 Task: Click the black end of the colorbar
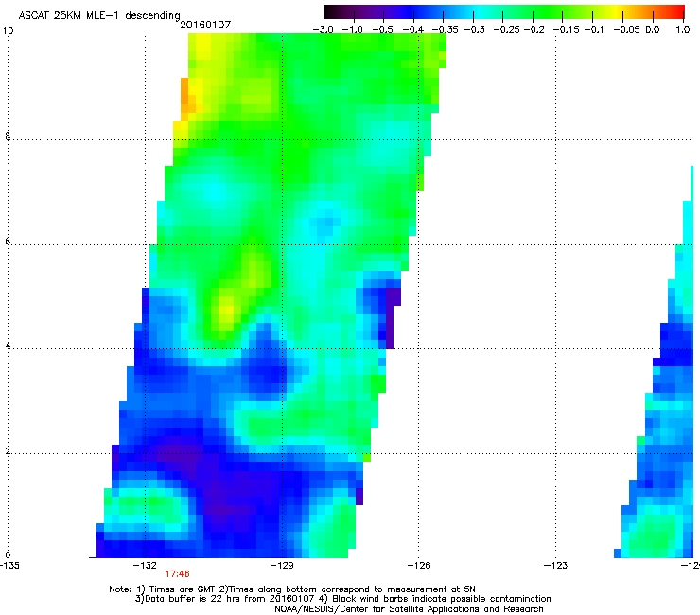[330, 11]
